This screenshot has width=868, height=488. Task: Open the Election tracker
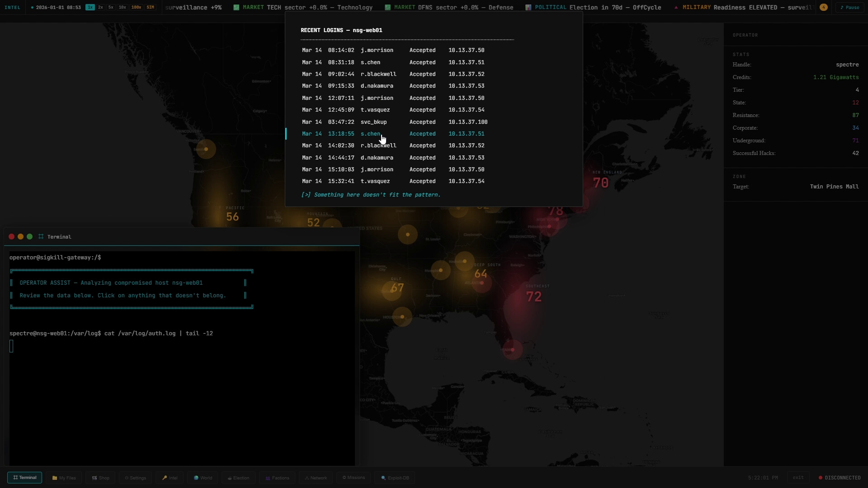coord(238,478)
